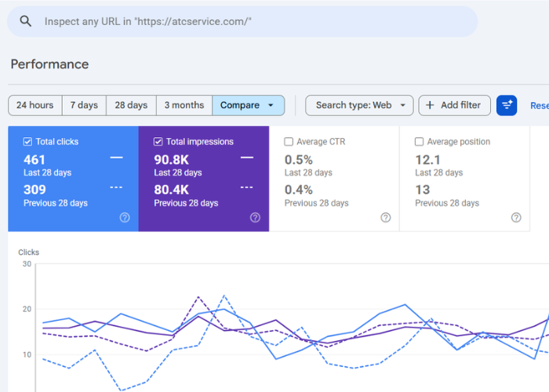The width and height of the screenshot is (549, 392).
Task: Click the 20 axis tick label
Action: (x=27, y=309)
